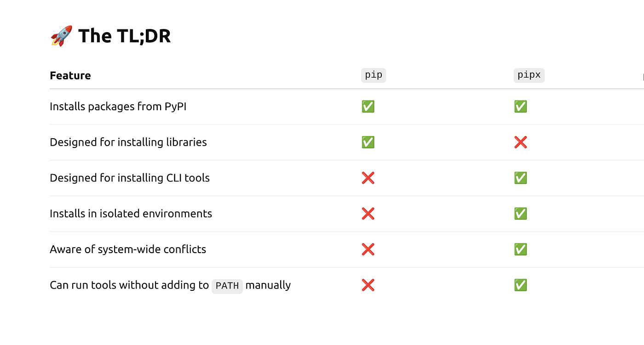Click pip red cross for system-wide conflicts
The image size is (644, 345).
point(368,249)
